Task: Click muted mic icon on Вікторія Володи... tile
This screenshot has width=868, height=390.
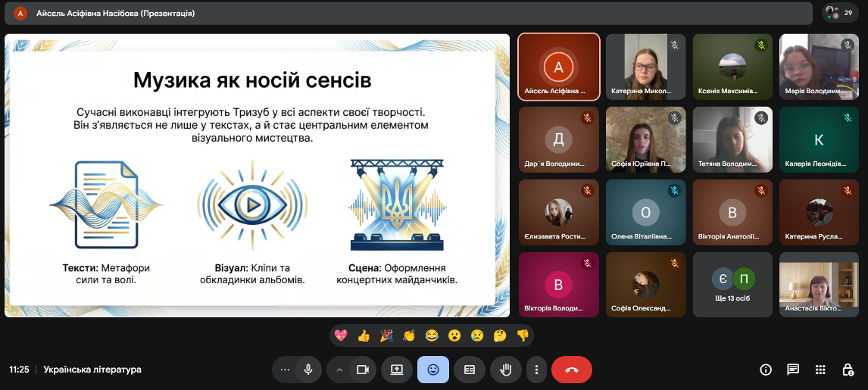Action: [587, 264]
